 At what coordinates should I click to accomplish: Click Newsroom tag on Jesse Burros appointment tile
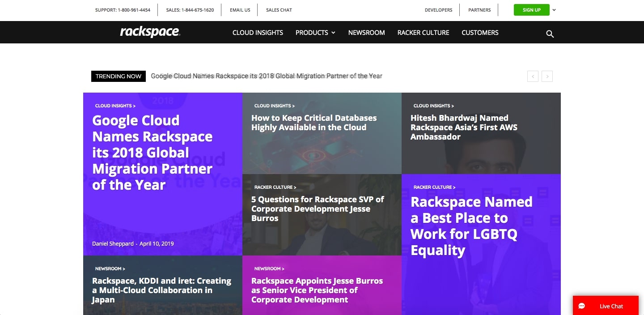click(269, 269)
